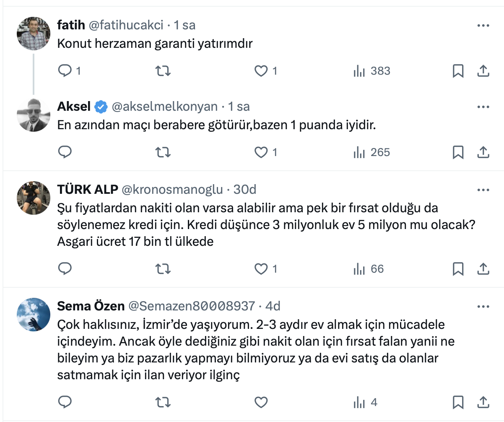Click Sema Özen's avatar image
Viewport: 504px width, 422px height.
tap(34, 315)
